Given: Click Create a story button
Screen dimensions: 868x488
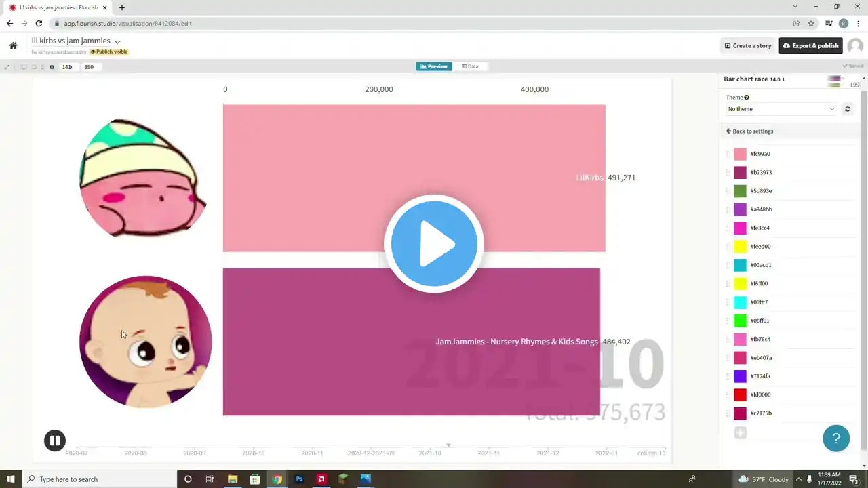Looking at the screenshot, I should [x=748, y=45].
